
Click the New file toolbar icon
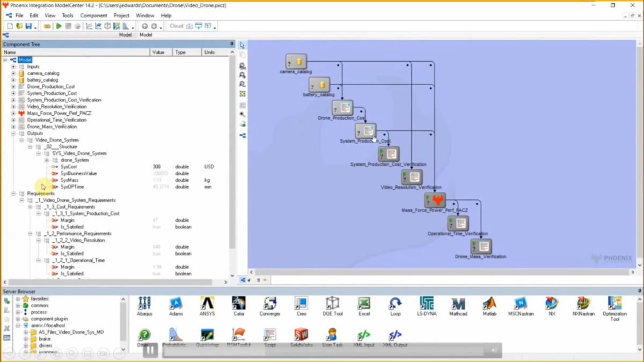[10, 26]
